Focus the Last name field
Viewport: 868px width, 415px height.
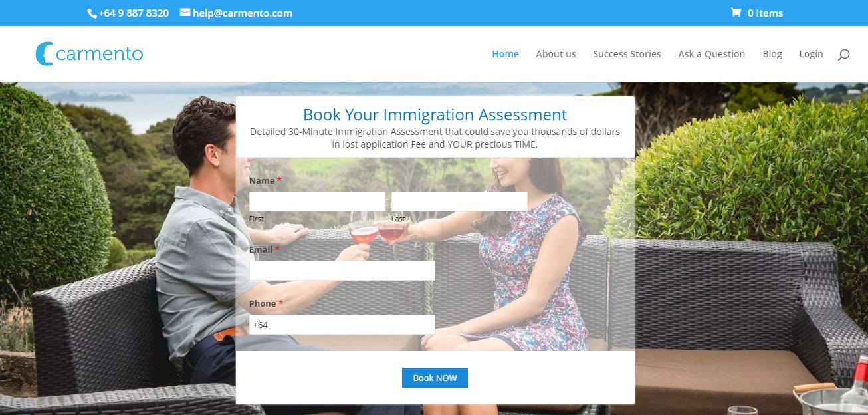pyautogui.click(x=459, y=202)
